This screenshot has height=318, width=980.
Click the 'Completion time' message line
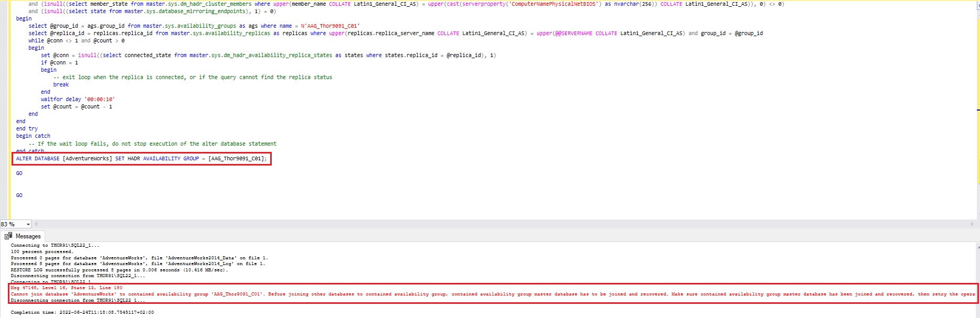[82, 312]
